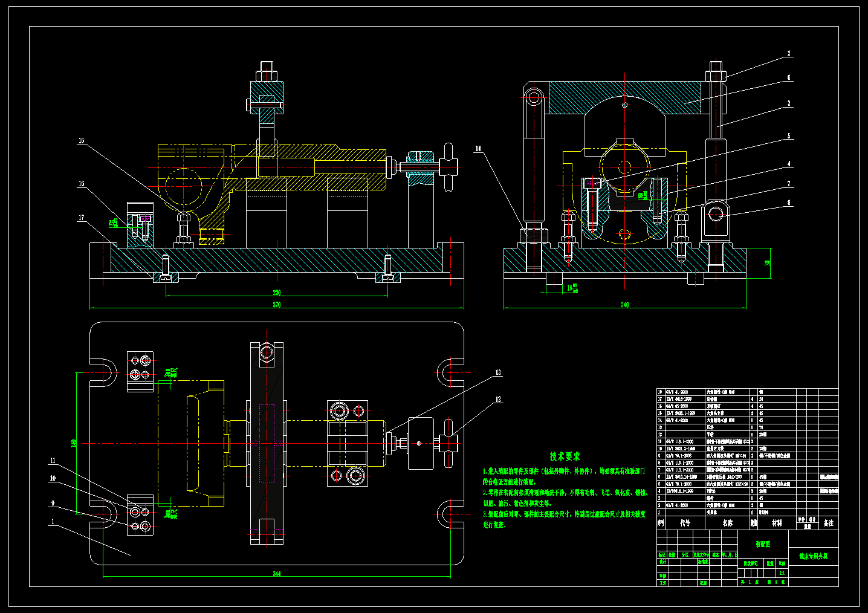The height and width of the screenshot is (613, 868).
Task: Select the '344' dimension under the plan view
Action: [x=277, y=574]
